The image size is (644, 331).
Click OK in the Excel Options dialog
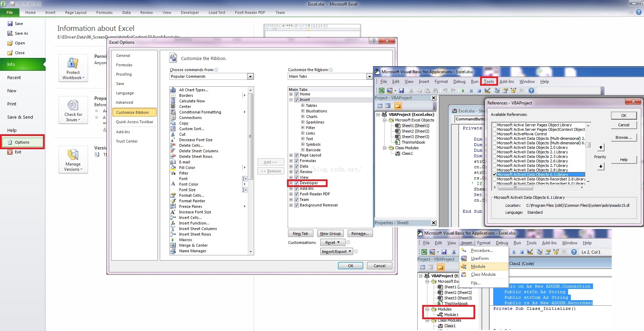(x=350, y=266)
